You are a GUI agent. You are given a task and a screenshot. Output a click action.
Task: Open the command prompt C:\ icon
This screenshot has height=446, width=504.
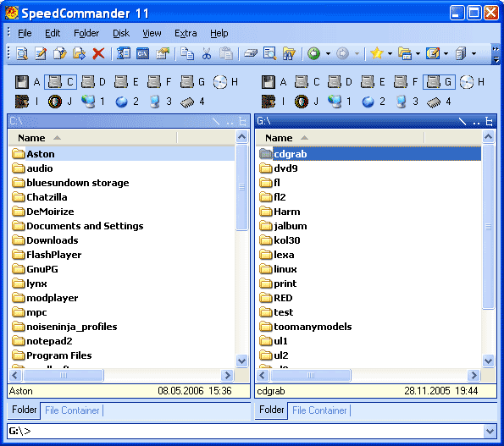(142, 53)
